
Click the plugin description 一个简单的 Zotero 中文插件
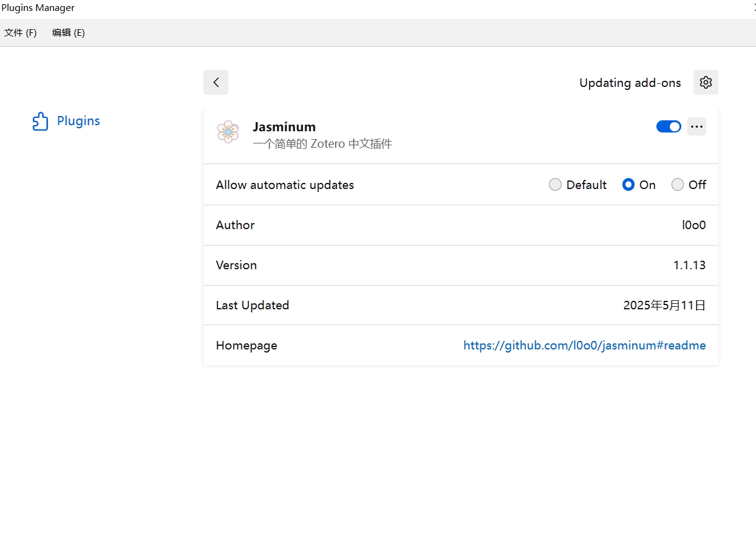pyautogui.click(x=322, y=144)
